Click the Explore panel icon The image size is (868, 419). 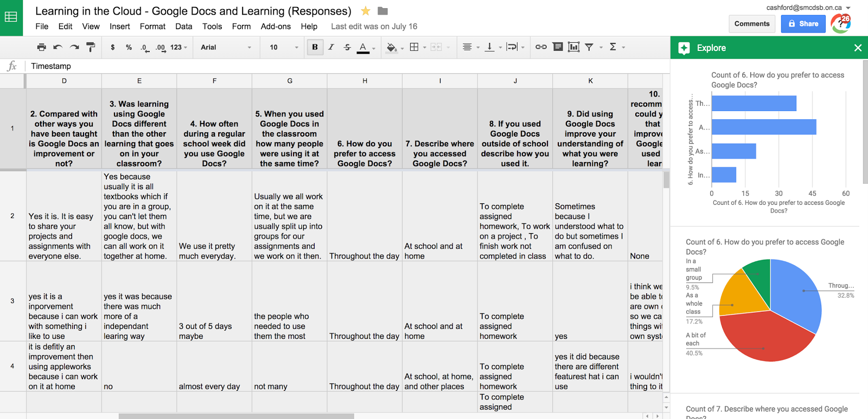[684, 48]
